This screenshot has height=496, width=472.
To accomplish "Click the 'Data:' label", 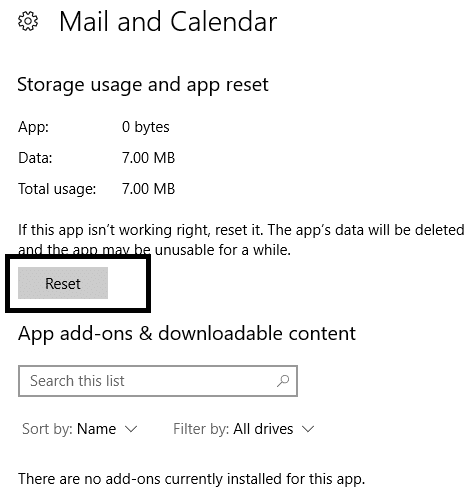I will [35, 158].
